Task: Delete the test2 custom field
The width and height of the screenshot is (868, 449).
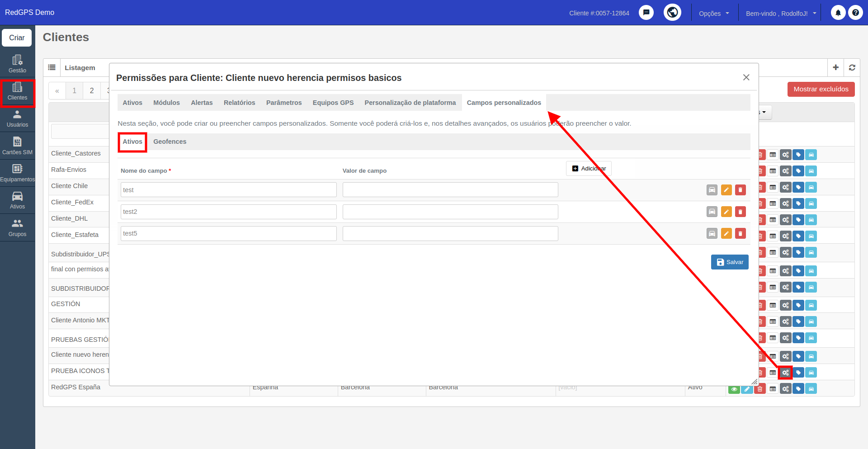Action: 740,212
